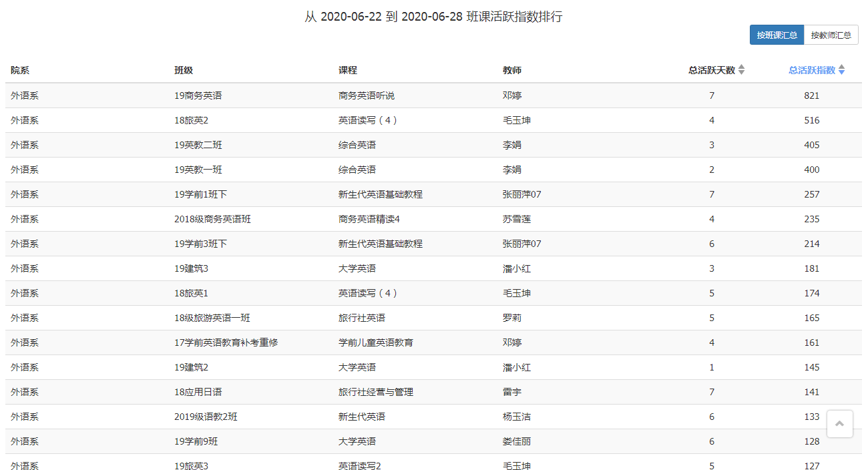Sort by 总活跃天数 using its sort arrows

pyautogui.click(x=741, y=70)
